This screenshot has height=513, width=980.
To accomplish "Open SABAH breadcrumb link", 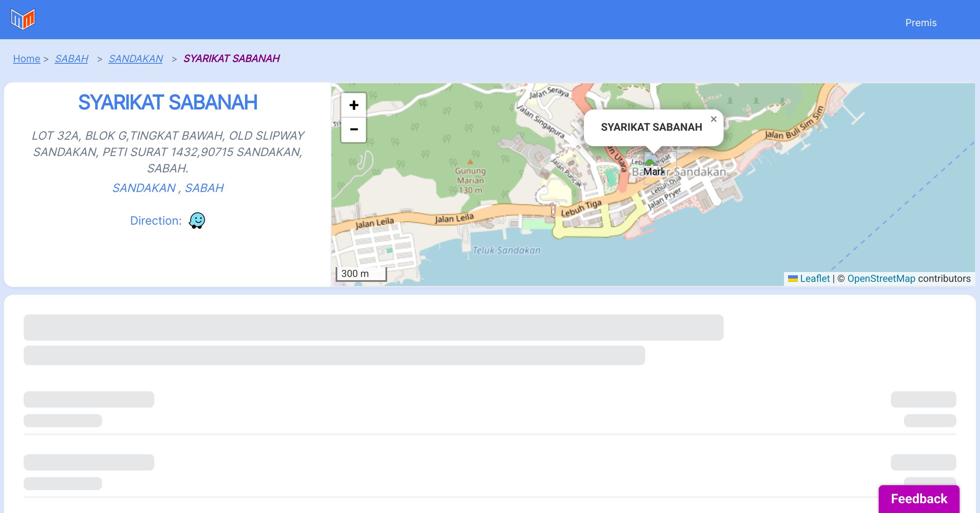I will coord(71,59).
